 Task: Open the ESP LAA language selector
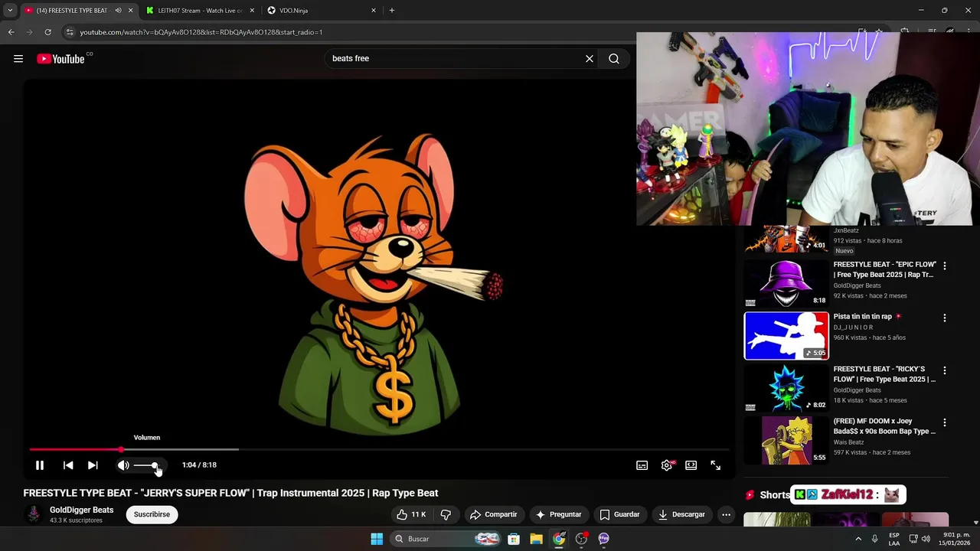(894, 539)
